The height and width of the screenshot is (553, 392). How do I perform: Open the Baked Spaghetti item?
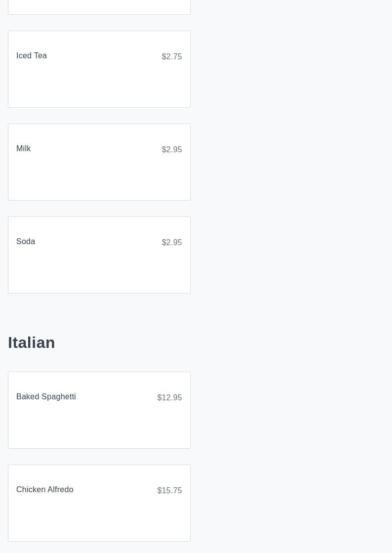(46, 397)
